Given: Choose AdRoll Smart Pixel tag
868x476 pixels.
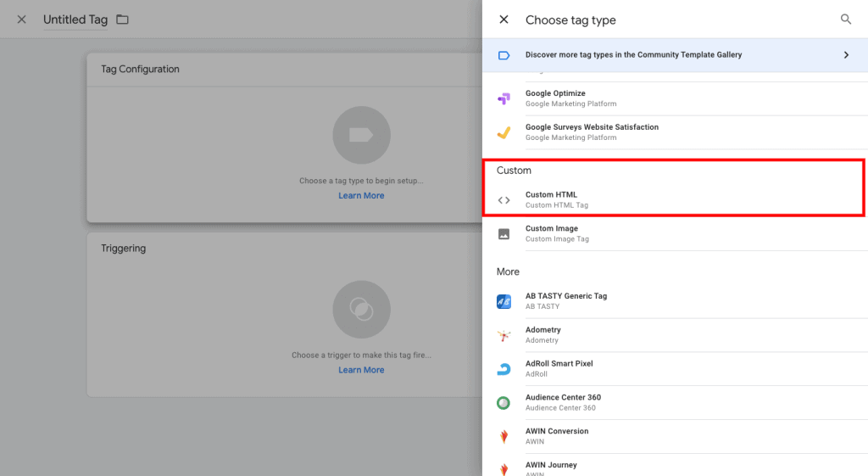Looking at the screenshot, I should click(x=675, y=369).
